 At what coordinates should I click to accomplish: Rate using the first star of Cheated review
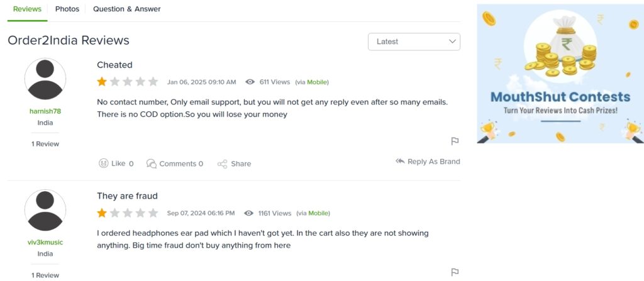(102, 82)
